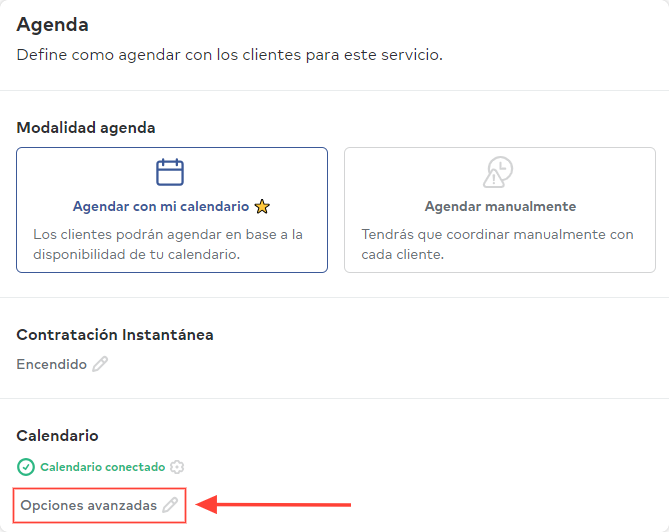This screenshot has height=532, width=669.
Task: Select the Agendar con mi calendario option title
Action: point(161,206)
